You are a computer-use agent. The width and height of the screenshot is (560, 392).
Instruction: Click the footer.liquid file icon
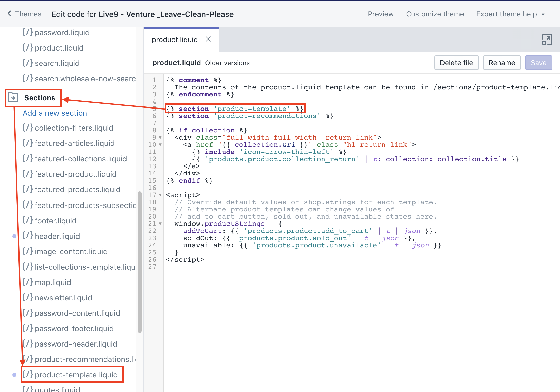(27, 220)
